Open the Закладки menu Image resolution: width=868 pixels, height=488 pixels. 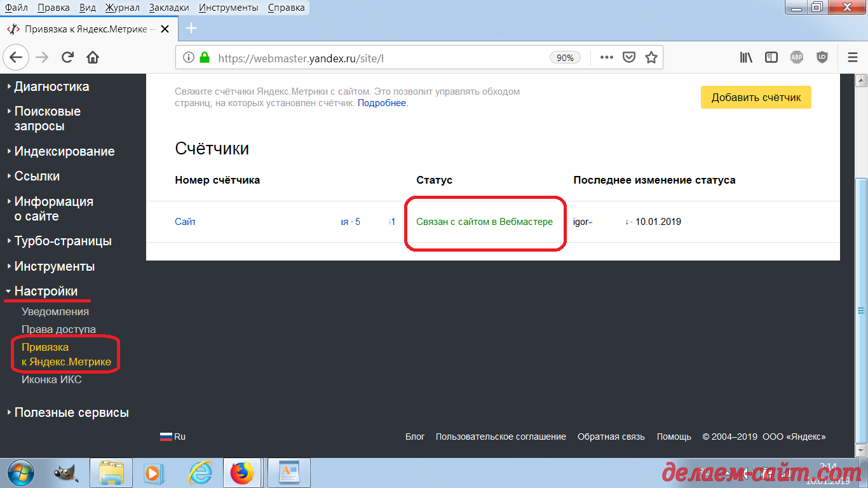coord(169,8)
